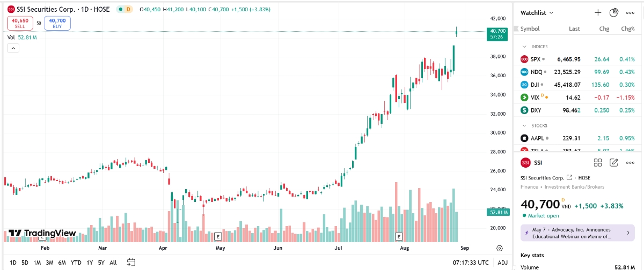This screenshot has width=644, height=270.
Task: Open the SSI details grid layout icon
Action: [x=598, y=163]
